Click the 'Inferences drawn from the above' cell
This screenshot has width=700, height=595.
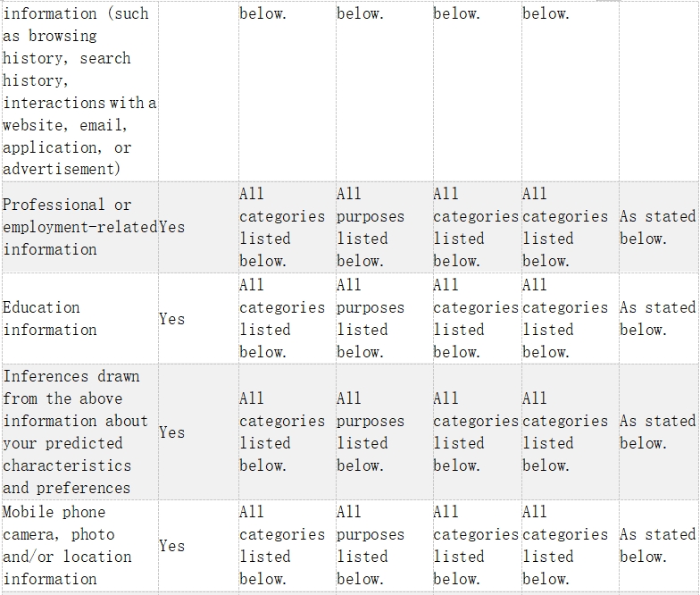pos(80,432)
